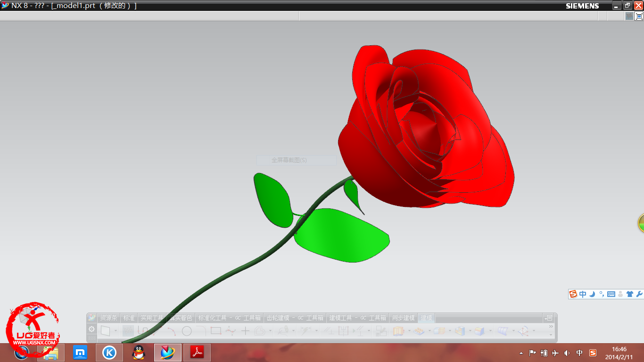Click the offset curve icon
The image size is (644, 362).
tap(260, 331)
